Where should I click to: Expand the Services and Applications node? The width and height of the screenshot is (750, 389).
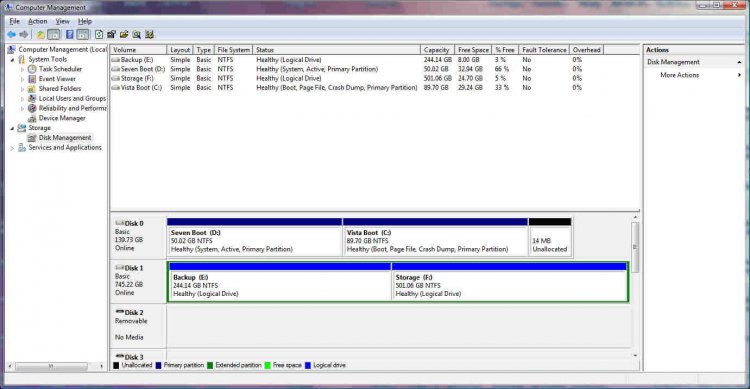tap(12, 148)
